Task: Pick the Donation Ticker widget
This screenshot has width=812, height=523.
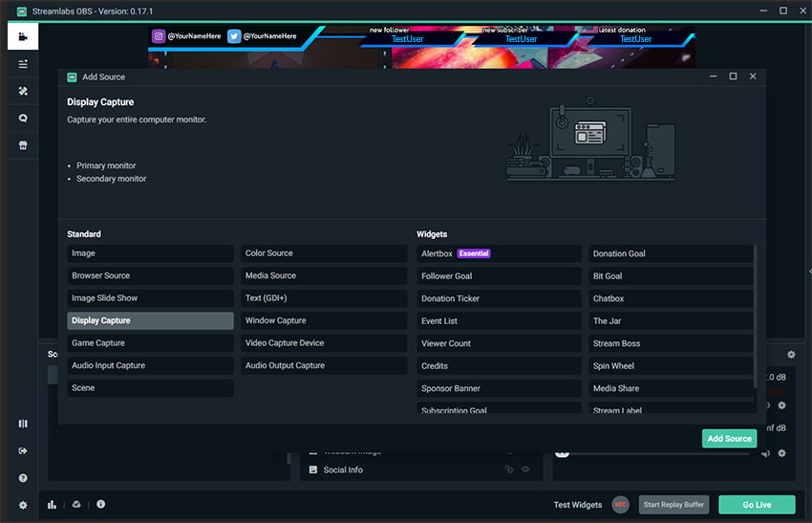Action: (499, 298)
